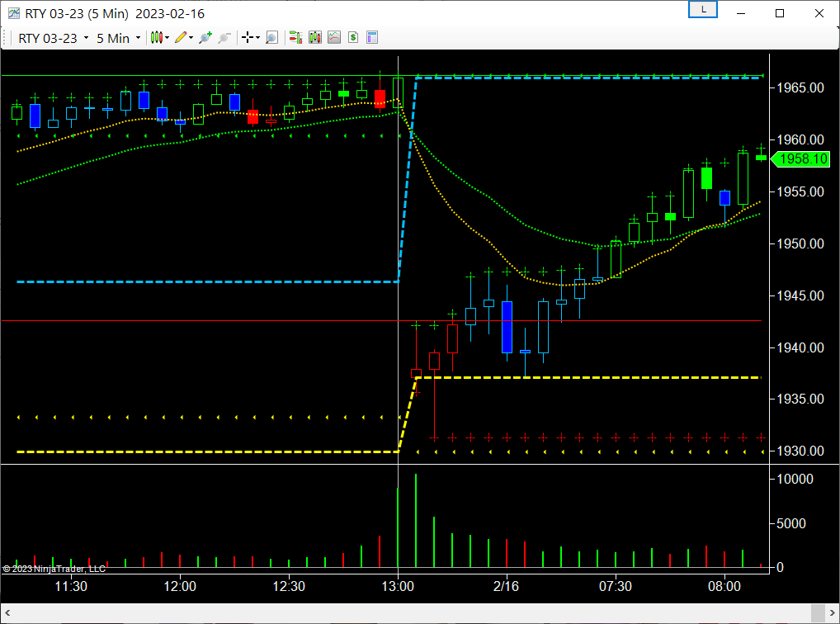The width and height of the screenshot is (840, 624).
Task: Click the horizontal scrollbar thumb
Action: 818,612
